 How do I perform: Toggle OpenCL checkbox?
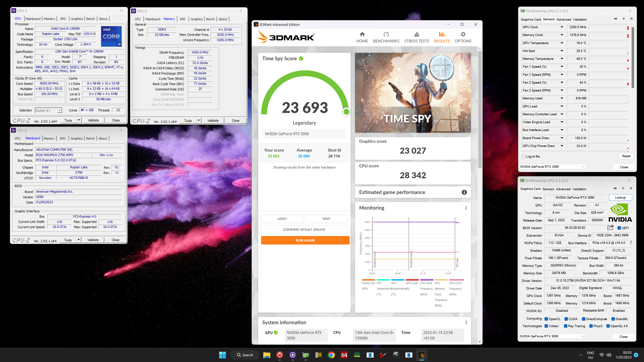tap(546, 319)
